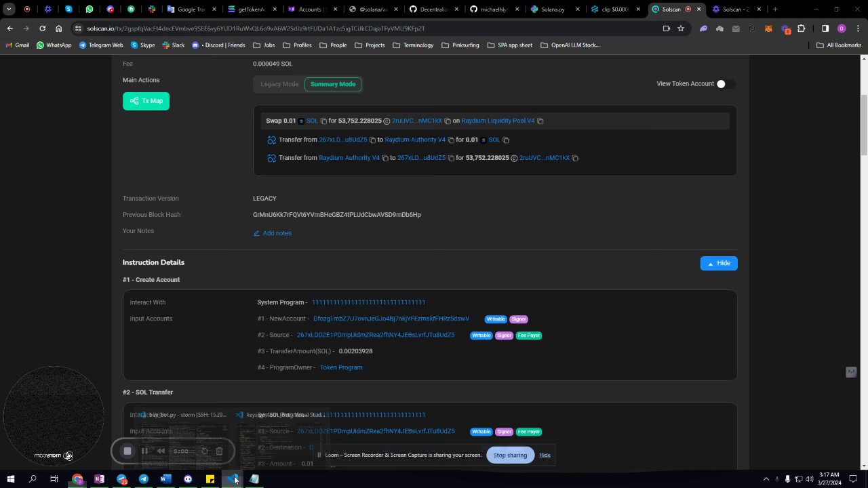Open Chrome three-dot menu

point(858,28)
